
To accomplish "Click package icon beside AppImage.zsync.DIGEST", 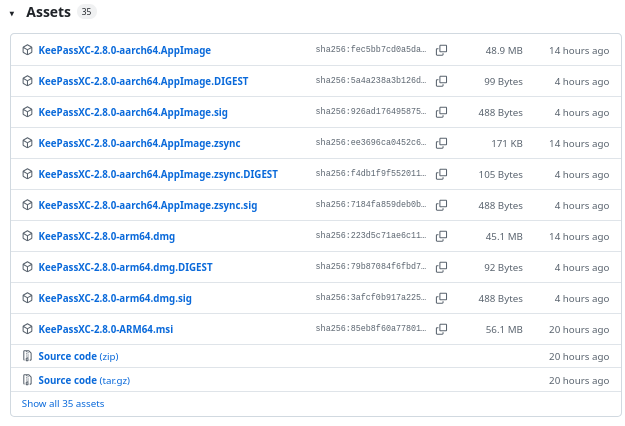I will [27, 174].
